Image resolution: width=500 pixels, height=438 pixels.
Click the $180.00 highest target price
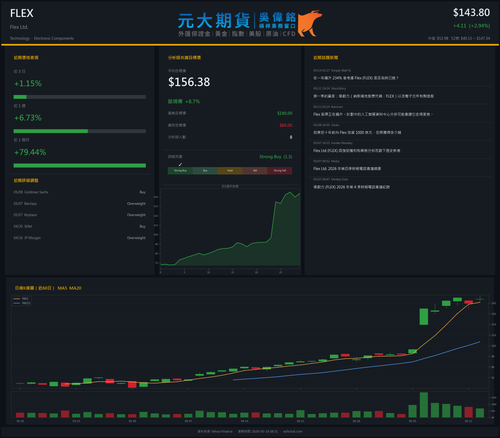[x=285, y=113]
